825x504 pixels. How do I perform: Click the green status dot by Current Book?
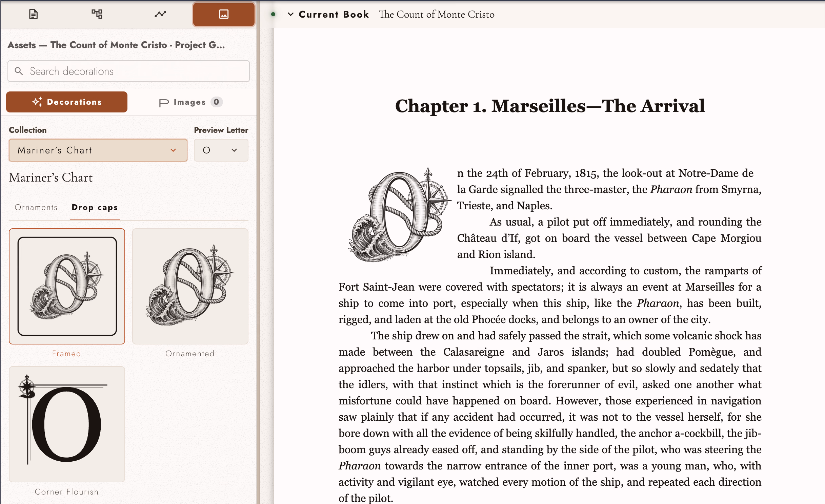click(273, 14)
